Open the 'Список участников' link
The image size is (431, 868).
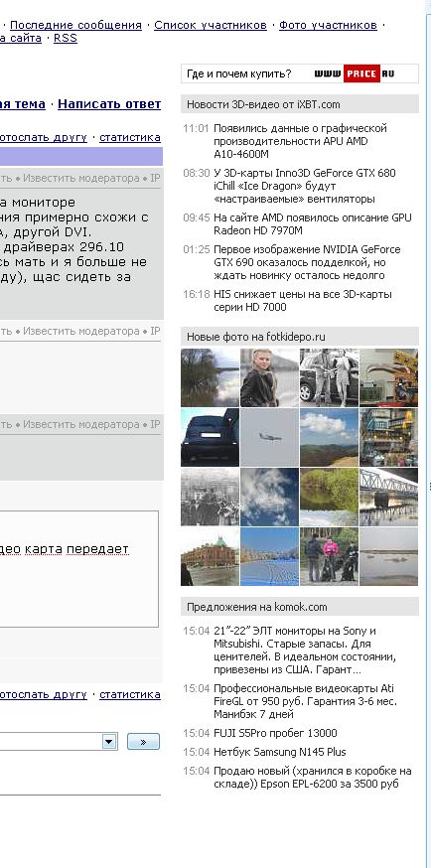[x=211, y=25]
